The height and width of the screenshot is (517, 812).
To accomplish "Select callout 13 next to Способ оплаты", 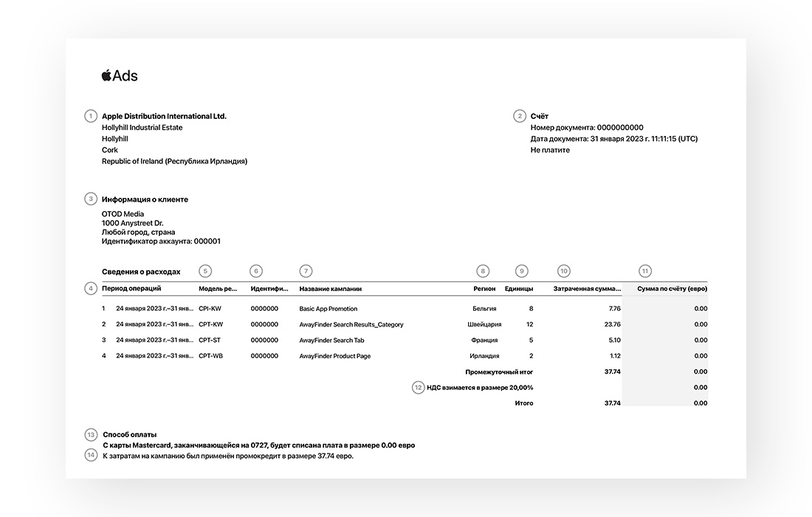I will tap(91, 434).
